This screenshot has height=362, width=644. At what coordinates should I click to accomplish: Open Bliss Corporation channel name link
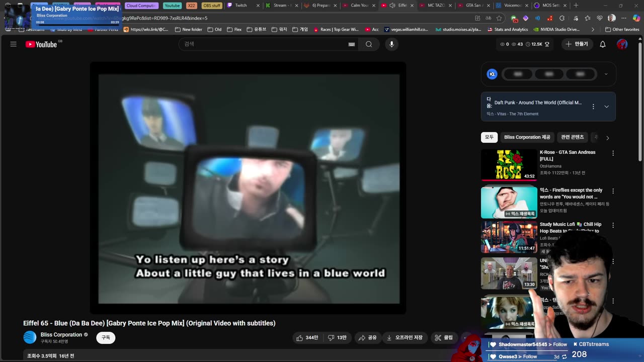pos(61,335)
